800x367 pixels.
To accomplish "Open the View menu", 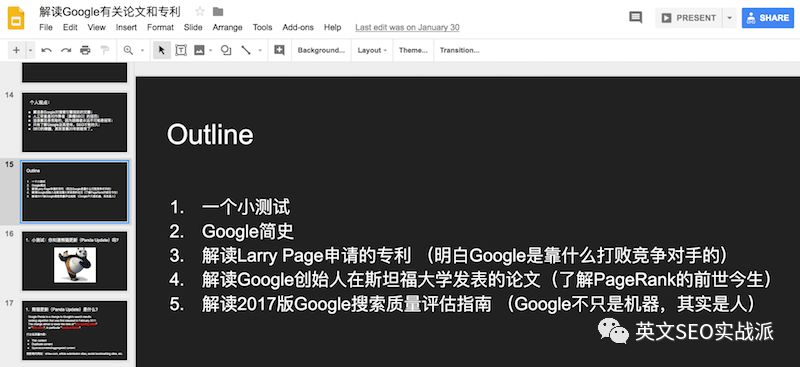I will pos(96,28).
